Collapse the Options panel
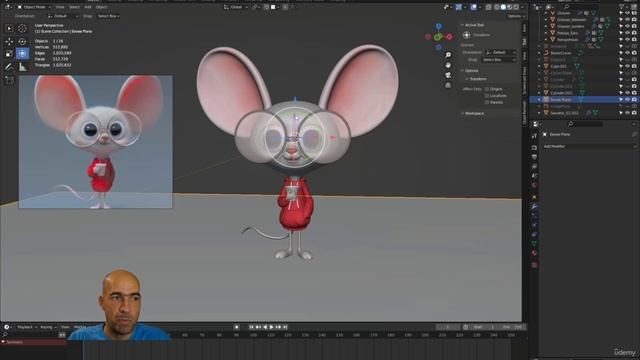Viewport: 640px width, 360px height. point(470,71)
